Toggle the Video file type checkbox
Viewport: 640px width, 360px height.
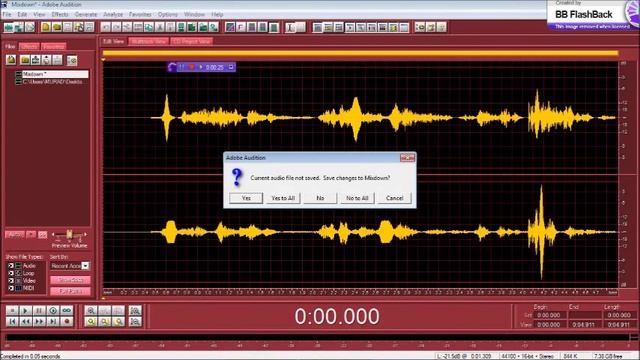point(11,280)
